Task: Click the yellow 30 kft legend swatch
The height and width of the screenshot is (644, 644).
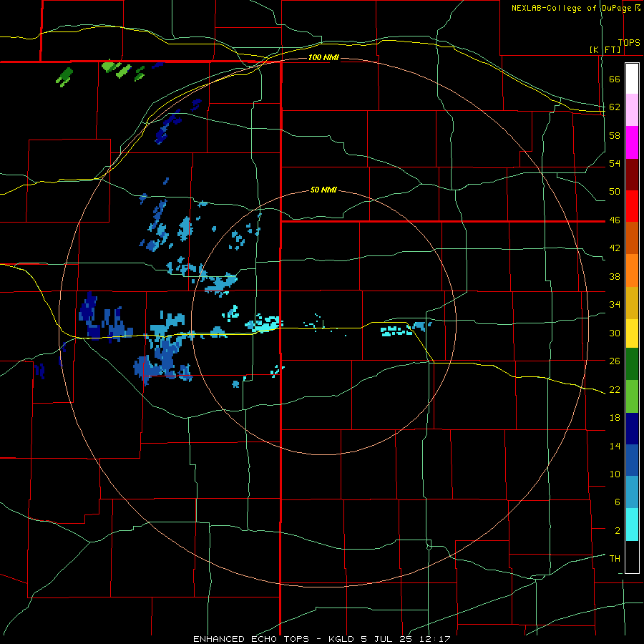Action: pyautogui.click(x=632, y=333)
